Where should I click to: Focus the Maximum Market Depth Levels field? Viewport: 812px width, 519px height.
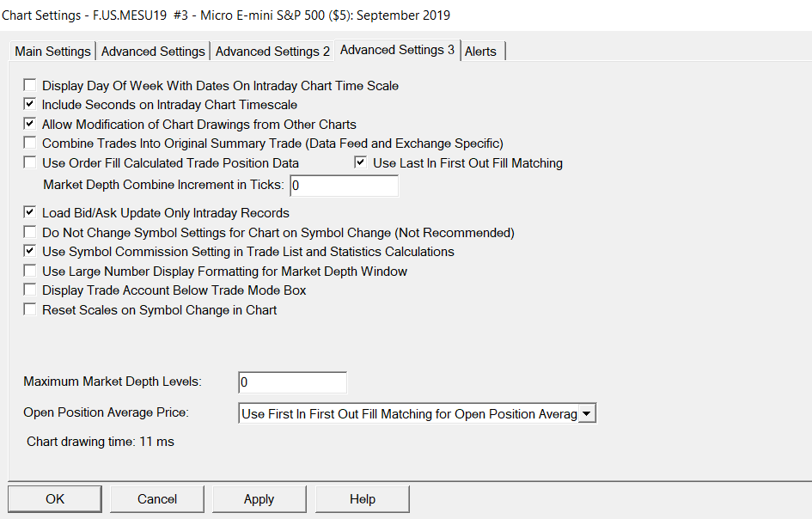(x=292, y=382)
